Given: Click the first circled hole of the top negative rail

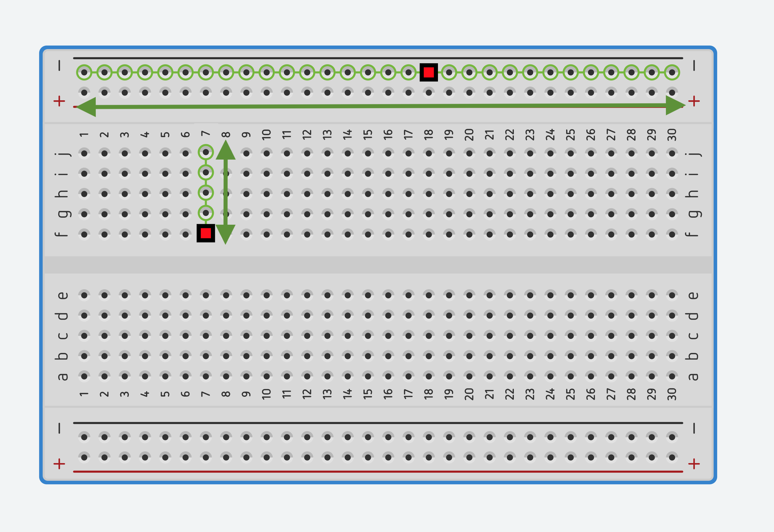Looking at the screenshot, I should click(x=84, y=72).
